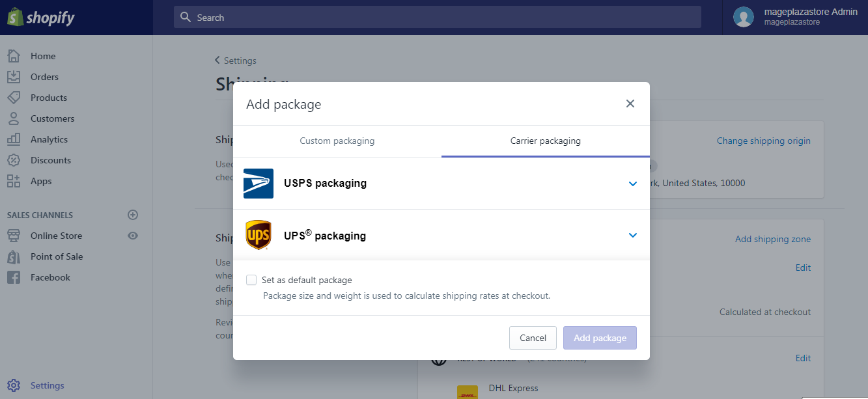This screenshot has width=868, height=399.
Task: Focus the Search input field
Action: tap(438, 18)
